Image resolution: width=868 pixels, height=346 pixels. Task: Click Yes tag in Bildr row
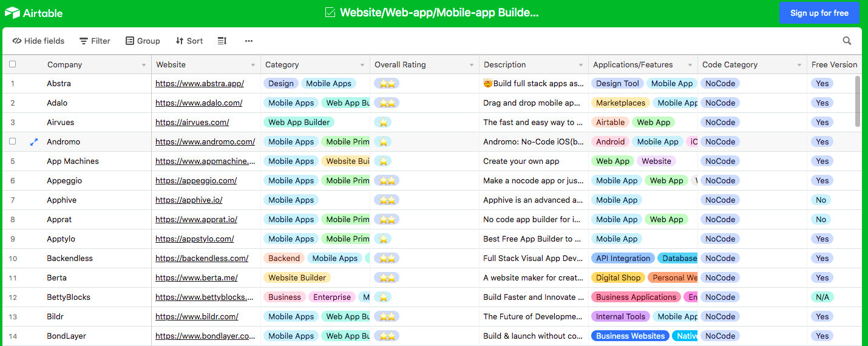(x=822, y=317)
